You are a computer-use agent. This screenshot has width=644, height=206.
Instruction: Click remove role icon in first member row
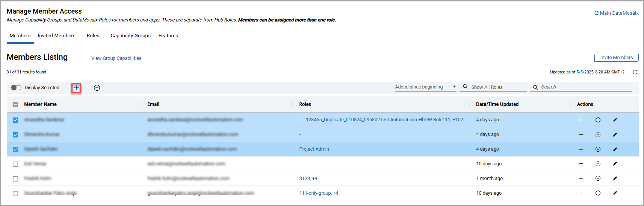tap(598, 120)
